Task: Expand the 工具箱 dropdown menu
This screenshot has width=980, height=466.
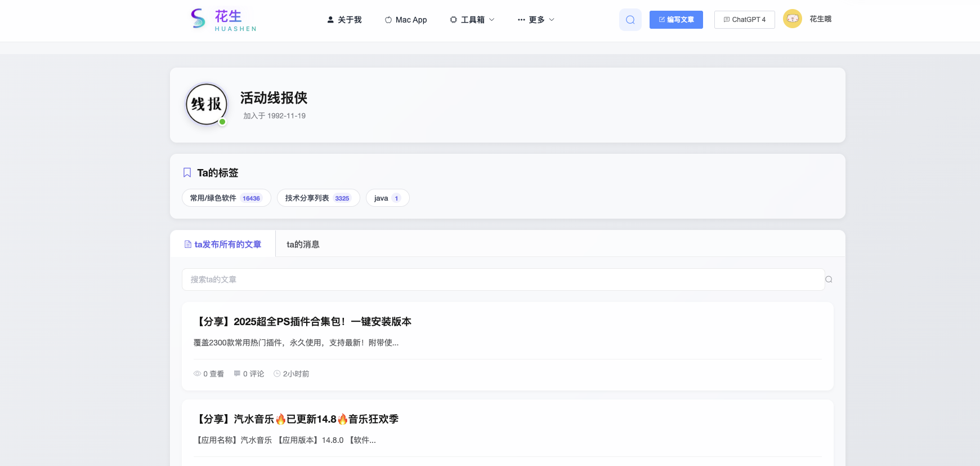Action: (472, 20)
